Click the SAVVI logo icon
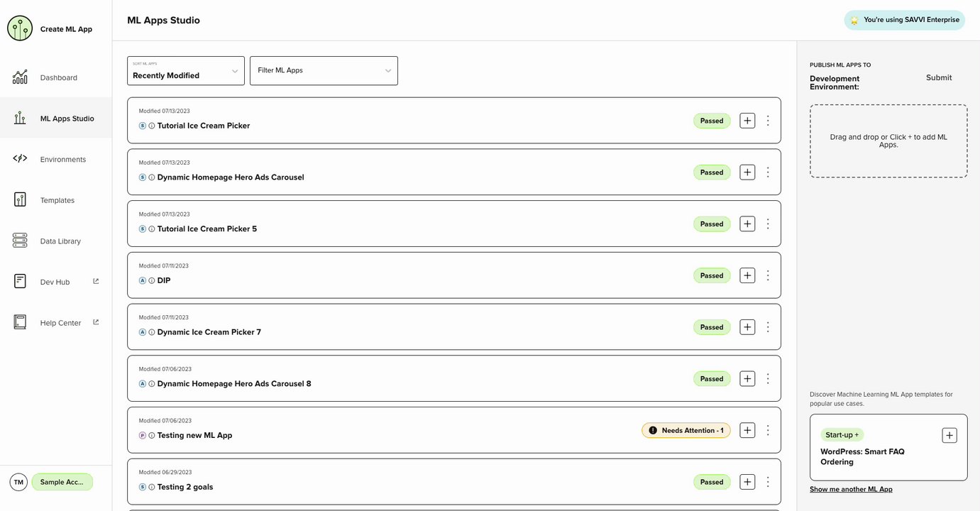The image size is (980, 511). (x=20, y=28)
